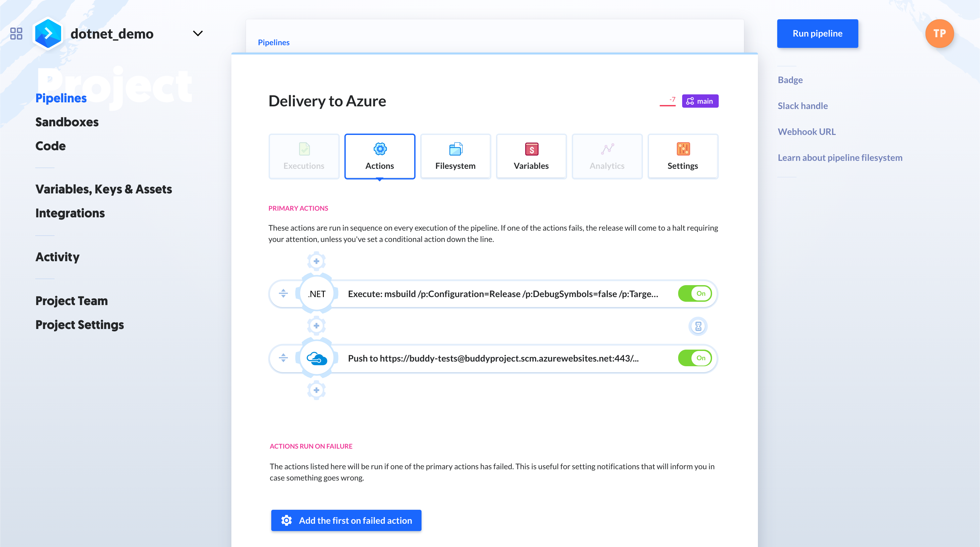This screenshot has width=980, height=547.
Task: Open the Webhook URL link
Action: [x=806, y=132]
